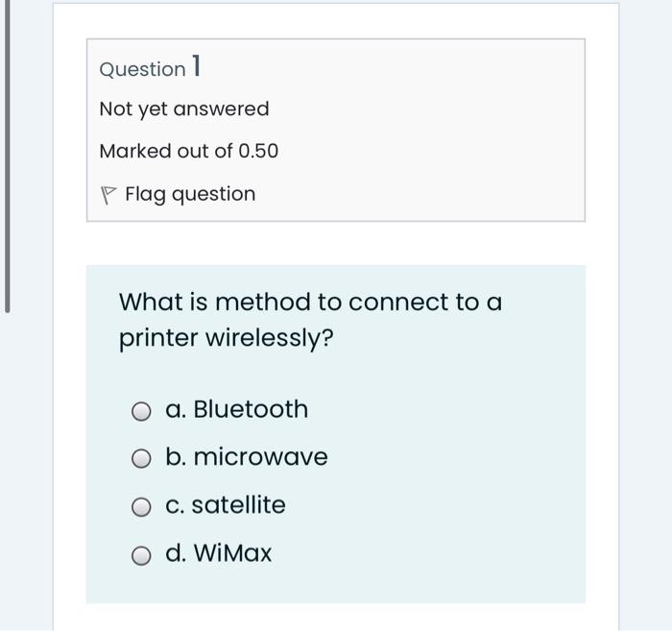Click the WiMax answer label

click(x=232, y=553)
